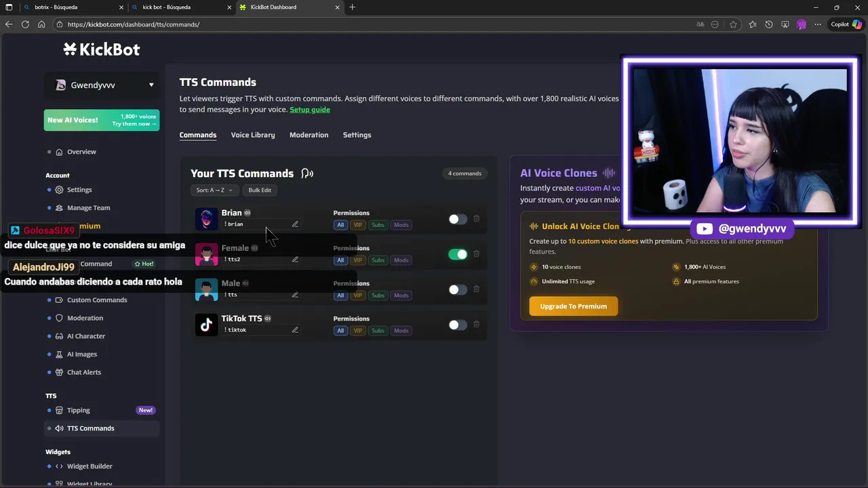This screenshot has width=868, height=488.
Task: Add page to favorites star icon
Action: point(733,24)
